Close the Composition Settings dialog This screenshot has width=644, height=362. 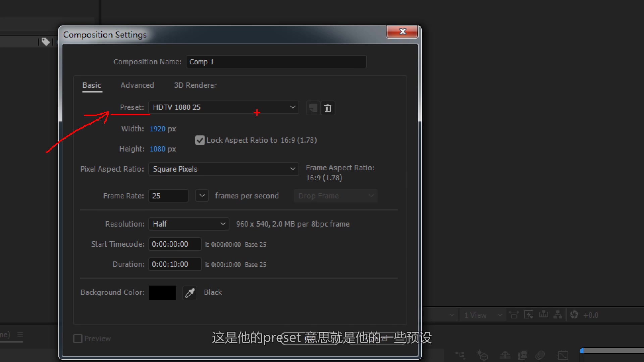pyautogui.click(x=402, y=32)
